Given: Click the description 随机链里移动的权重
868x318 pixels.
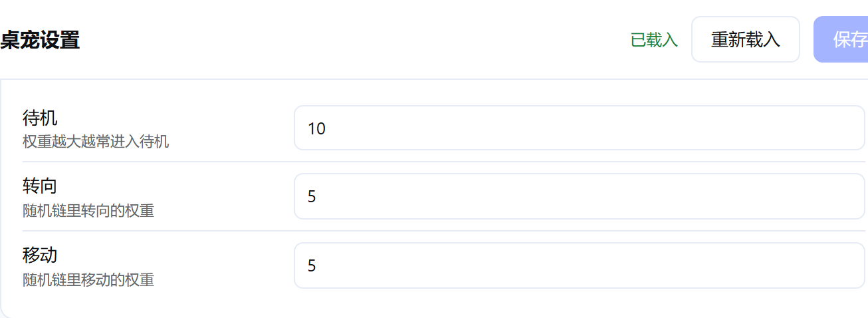Looking at the screenshot, I should point(88,280).
